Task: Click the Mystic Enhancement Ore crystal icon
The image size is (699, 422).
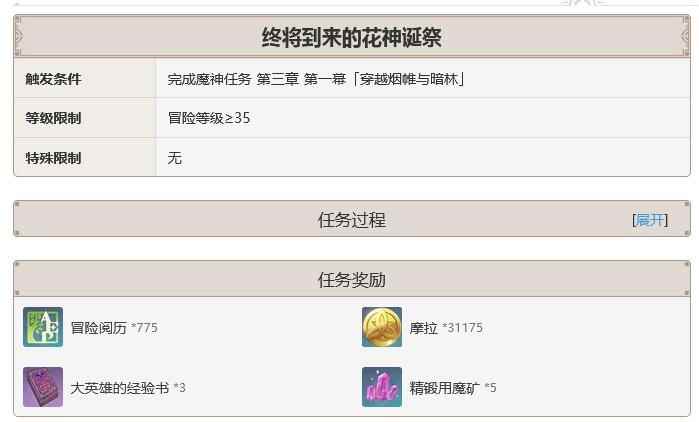Action: tap(382, 387)
